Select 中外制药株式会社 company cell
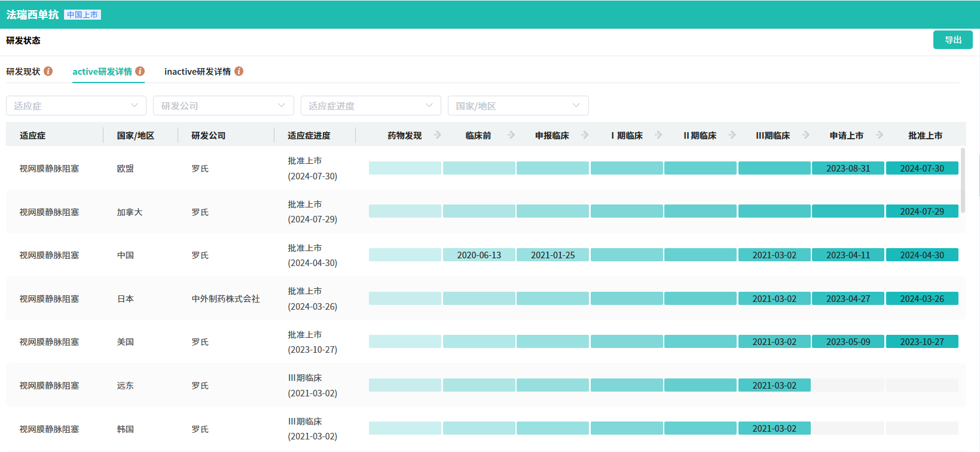Viewport: 980px width, 452px height. click(x=225, y=299)
